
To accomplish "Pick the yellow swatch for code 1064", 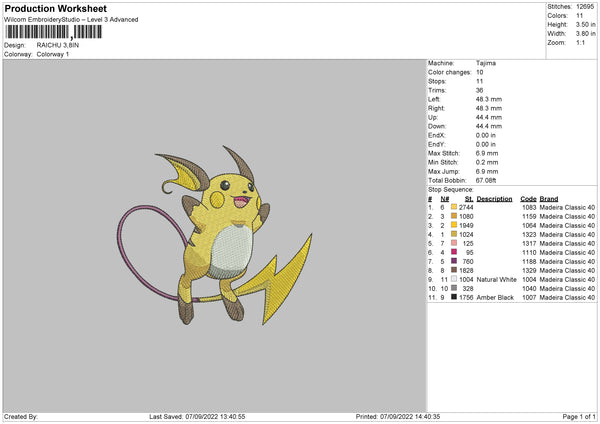I will tap(454, 225).
